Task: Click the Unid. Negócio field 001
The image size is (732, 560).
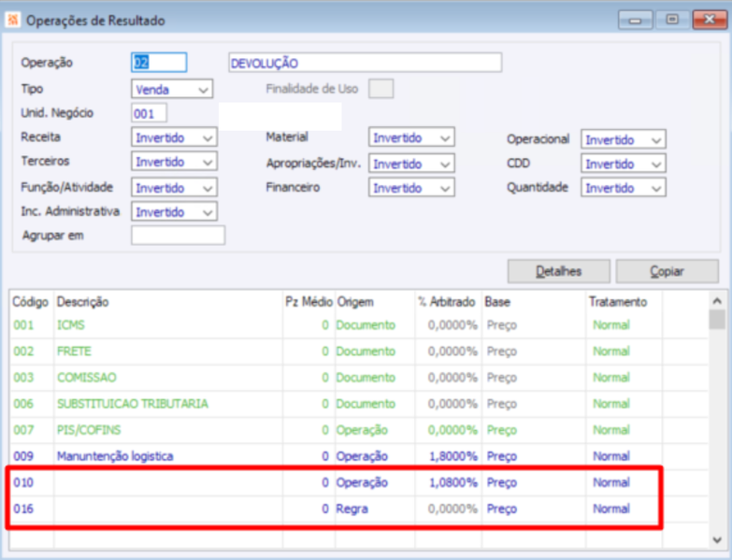Action: click(x=149, y=113)
